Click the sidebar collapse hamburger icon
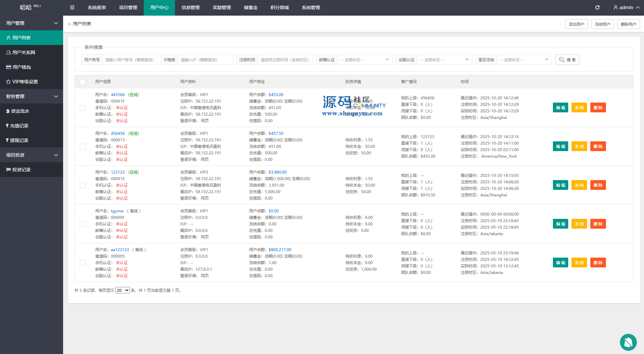The width and height of the screenshot is (644, 354). [x=72, y=7]
